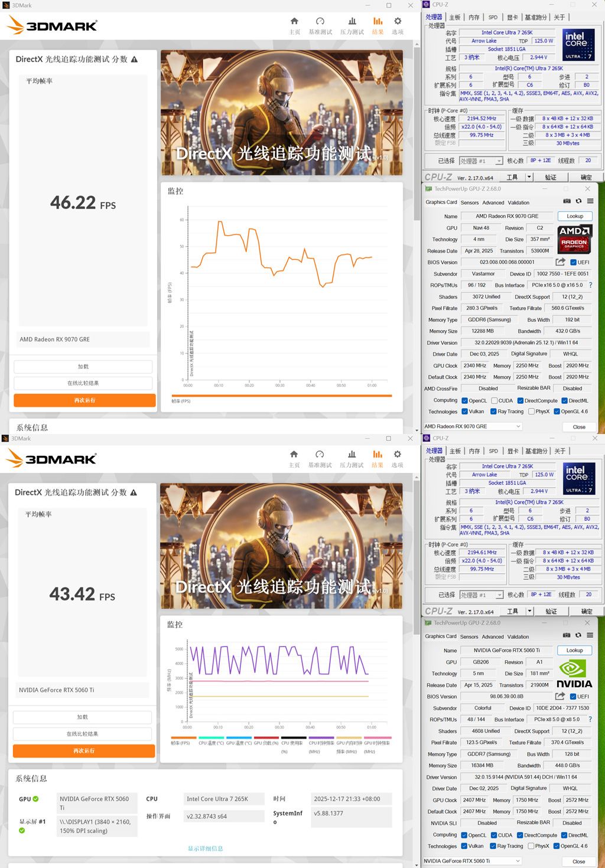Open hamburger menu in RTX 5060 Ti GPU-Z
Screen dimensions: 605x868
(590, 635)
